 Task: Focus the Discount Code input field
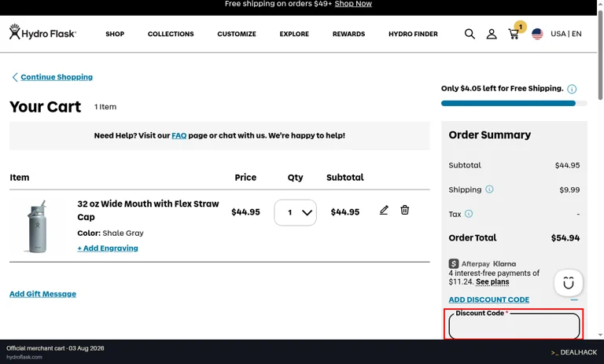tap(514, 325)
